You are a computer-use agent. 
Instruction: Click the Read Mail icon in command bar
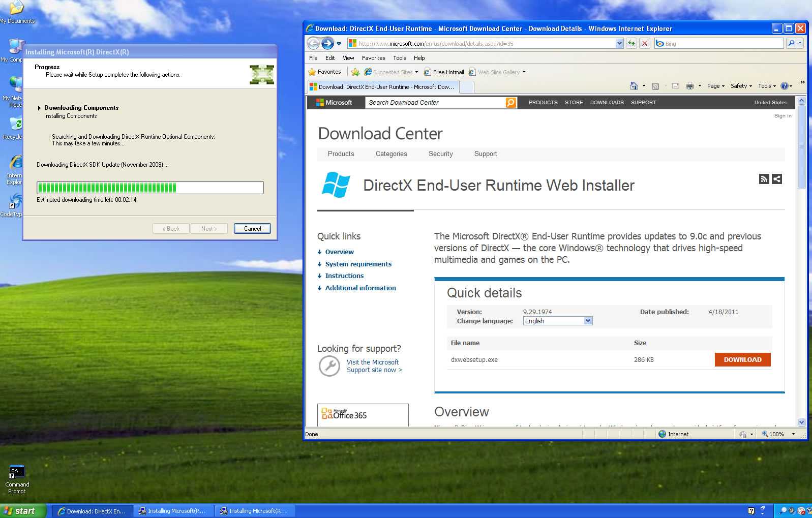tap(676, 86)
